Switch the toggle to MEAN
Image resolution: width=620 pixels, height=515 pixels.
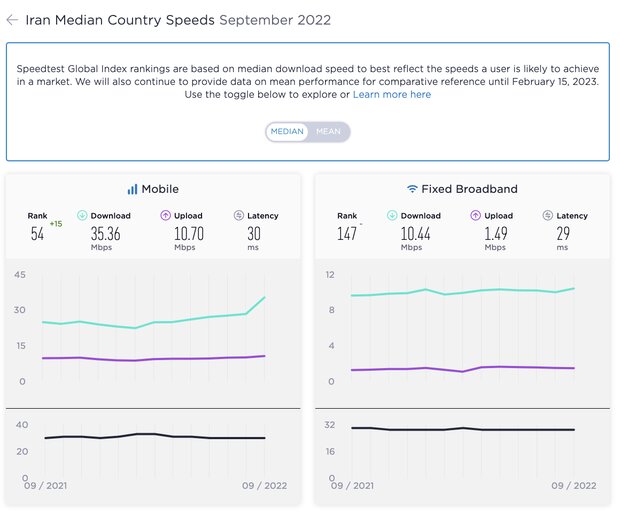click(x=328, y=132)
